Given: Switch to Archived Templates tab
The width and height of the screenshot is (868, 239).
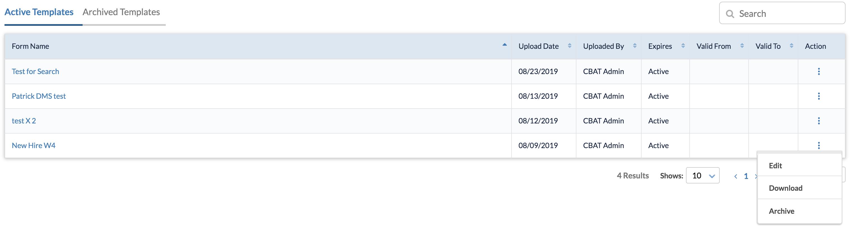Looking at the screenshot, I should (x=121, y=12).
